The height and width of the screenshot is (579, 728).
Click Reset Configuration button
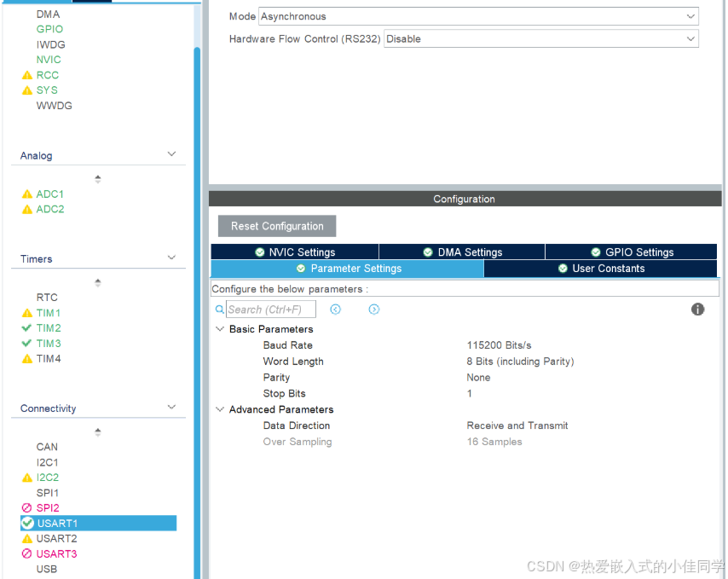[277, 226]
